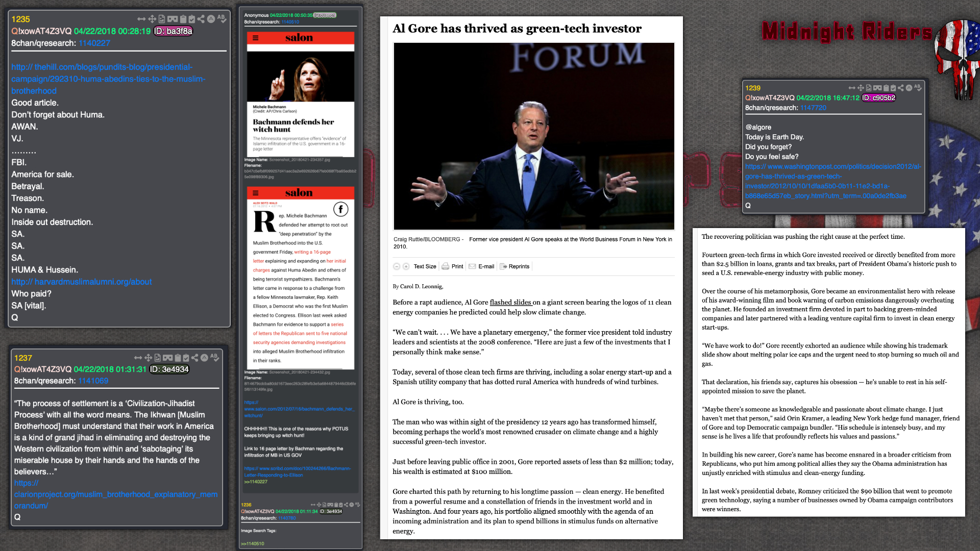
Task: Click the post number 1236 heading
Action: pos(246,505)
